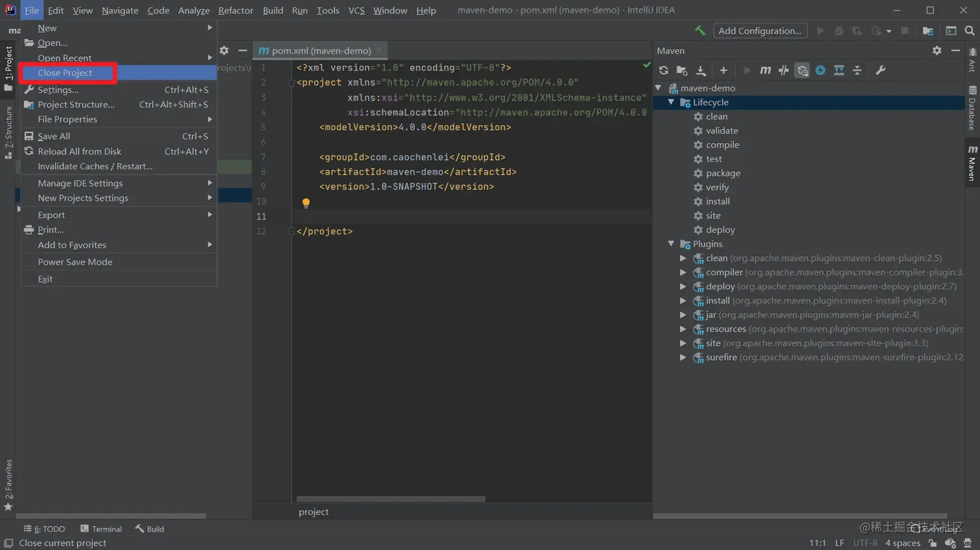Open Settings from the File menu
This screenshot has height=550, width=980.
[x=119, y=90]
